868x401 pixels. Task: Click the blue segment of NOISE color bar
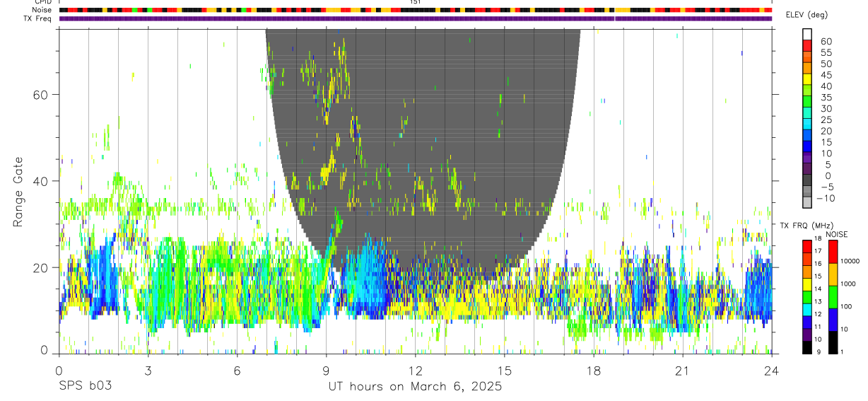pyautogui.click(x=832, y=320)
